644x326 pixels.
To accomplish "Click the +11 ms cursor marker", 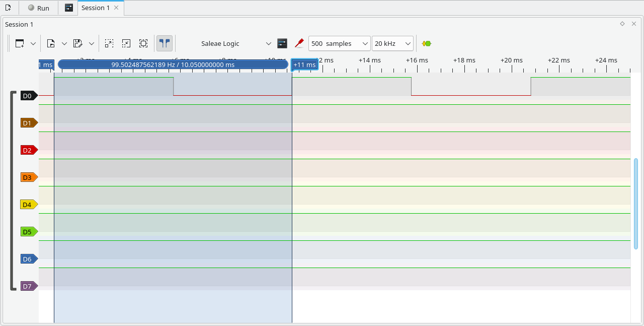I will 304,65.
